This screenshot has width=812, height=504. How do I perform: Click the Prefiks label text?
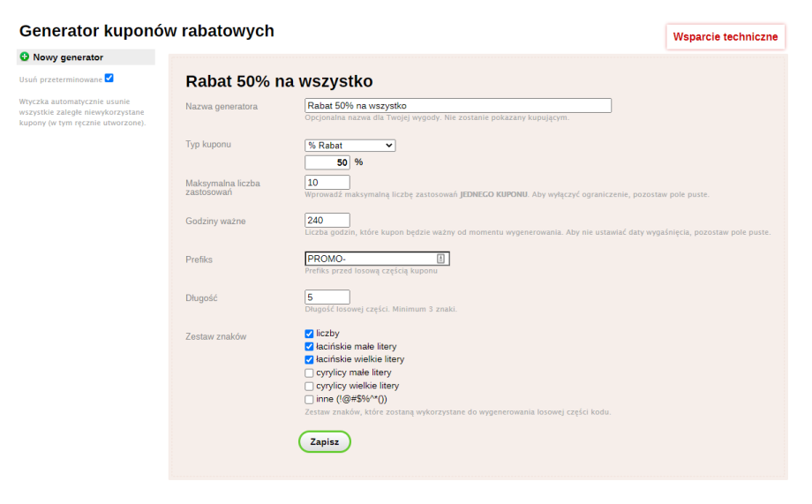pyautogui.click(x=199, y=260)
